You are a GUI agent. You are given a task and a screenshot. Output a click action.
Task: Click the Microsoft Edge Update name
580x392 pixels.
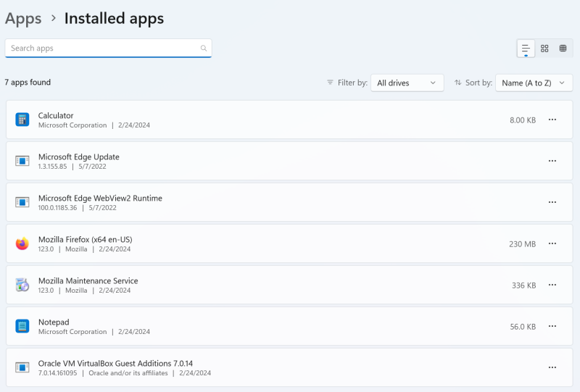[79, 157]
